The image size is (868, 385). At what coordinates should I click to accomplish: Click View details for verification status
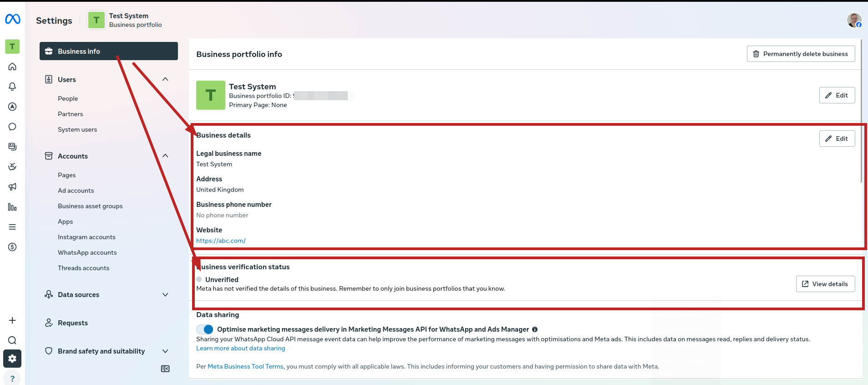click(826, 284)
